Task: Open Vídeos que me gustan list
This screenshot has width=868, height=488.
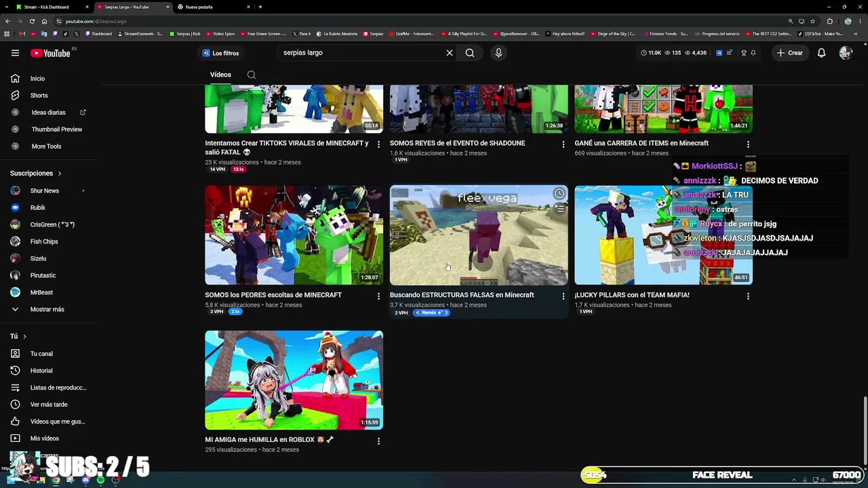Action: [x=58, y=422]
